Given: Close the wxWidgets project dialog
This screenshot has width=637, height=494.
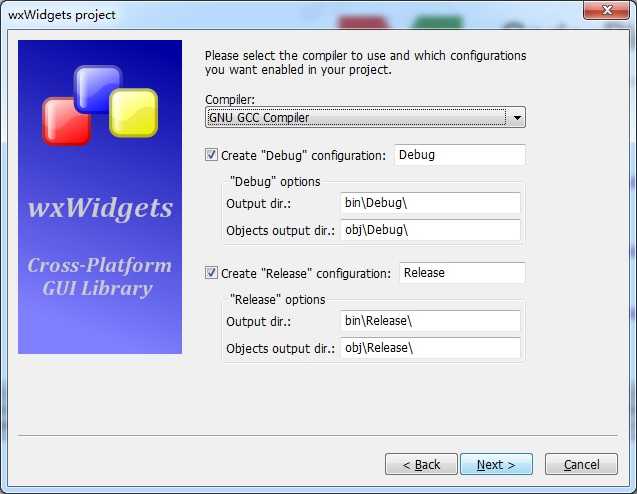Looking at the screenshot, I should [607, 10].
